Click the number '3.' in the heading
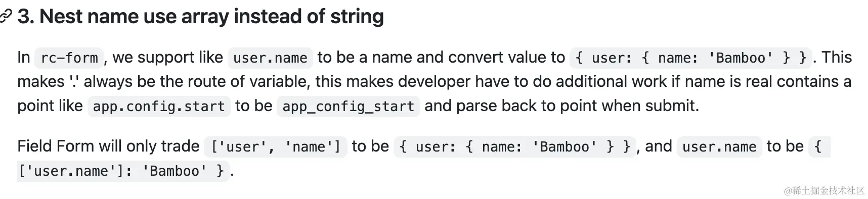The image size is (868, 199). coord(26,17)
